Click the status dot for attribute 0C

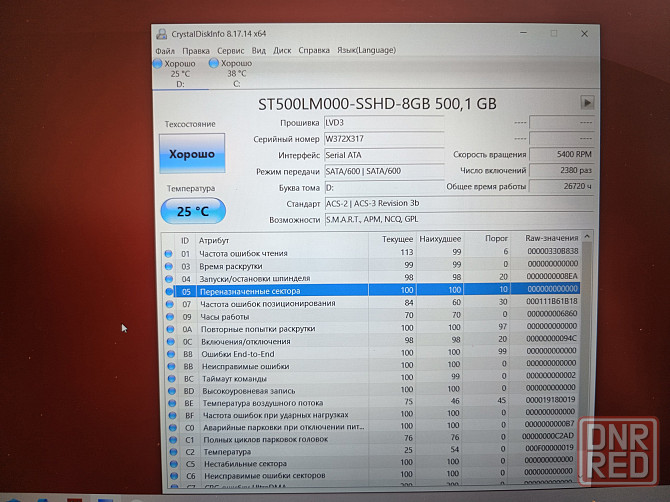170,341
